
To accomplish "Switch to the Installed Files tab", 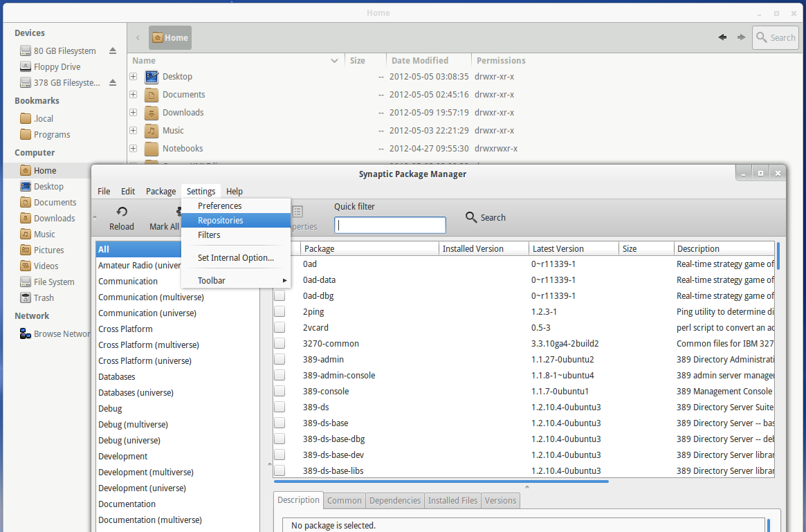I will pyautogui.click(x=453, y=501).
